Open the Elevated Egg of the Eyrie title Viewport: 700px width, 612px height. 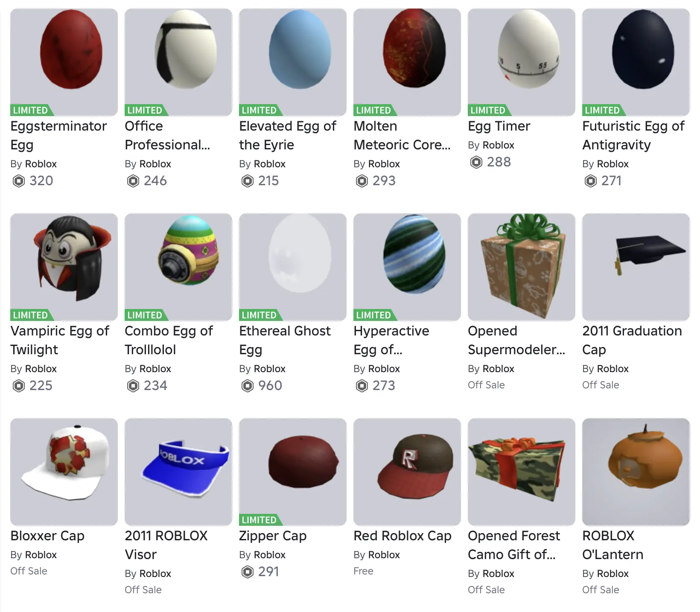click(x=288, y=135)
